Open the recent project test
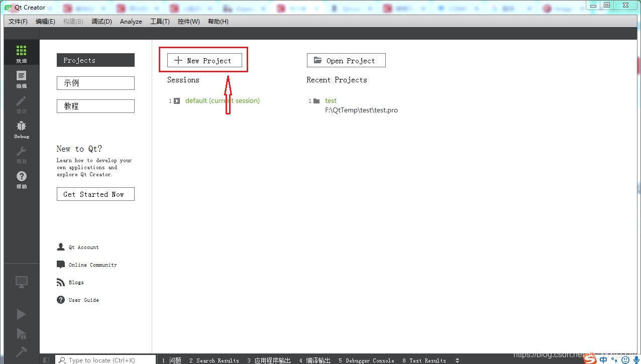The width and height of the screenshot is (641, 364). (x=331, y=101)
